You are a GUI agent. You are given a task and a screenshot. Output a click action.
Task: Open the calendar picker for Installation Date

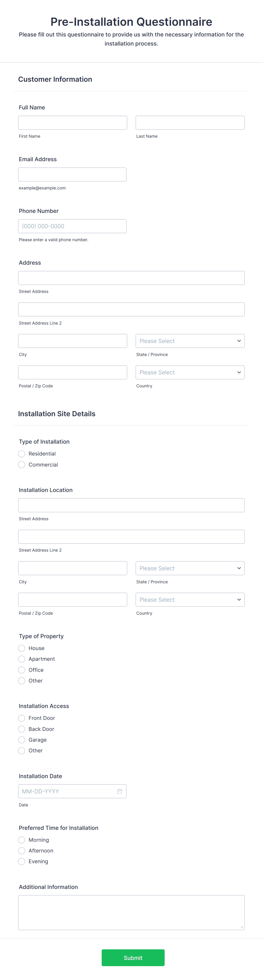pyautogui.click(x=120, y=791)
